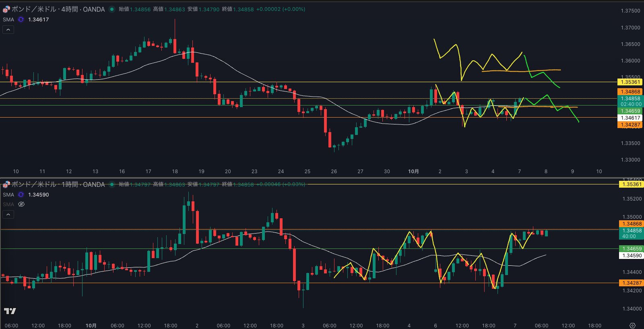Click the GBP/USD flag icon on 4-hour chart
The width and height of the screenshot is (644, 329).
(6, 9)
